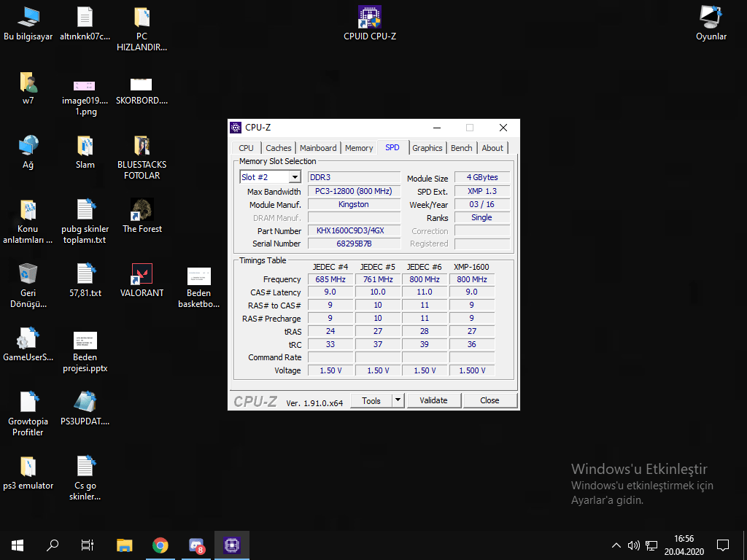747x560 pixels.
Task: Open File Explorer from the taskbar
Action: point(125,545)
